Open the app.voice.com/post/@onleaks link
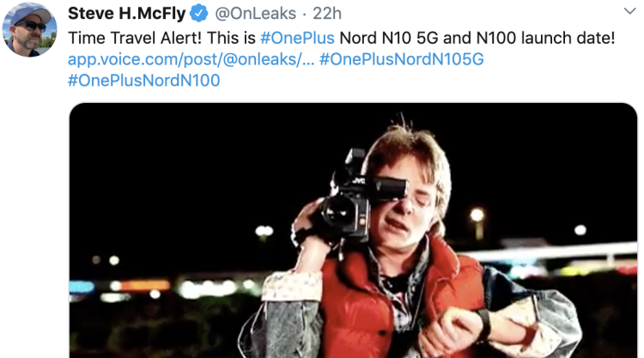The width and height of the screenshot is (644, 358). [x=191, y=59]
